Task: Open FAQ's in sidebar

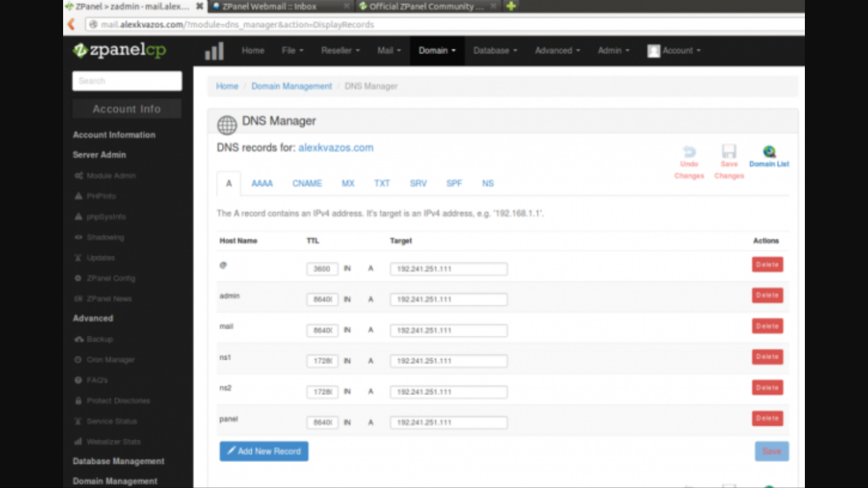Action: click(91, 380)
